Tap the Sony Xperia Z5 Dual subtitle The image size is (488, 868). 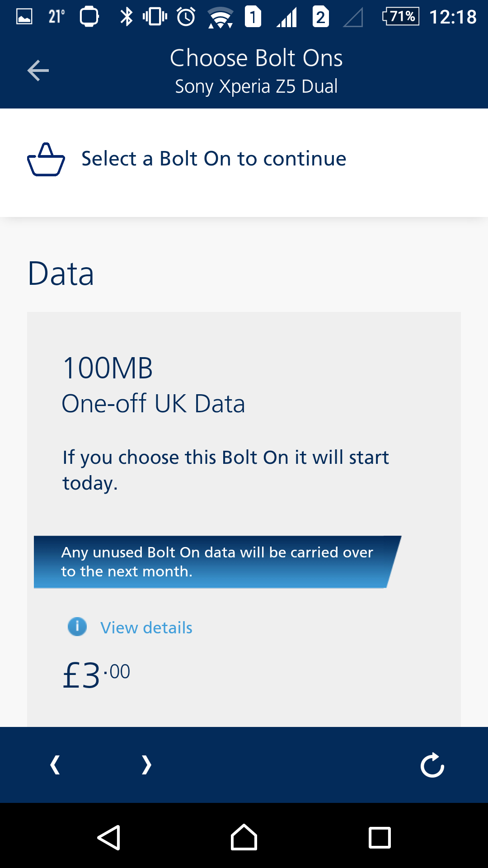pos(256,86)
